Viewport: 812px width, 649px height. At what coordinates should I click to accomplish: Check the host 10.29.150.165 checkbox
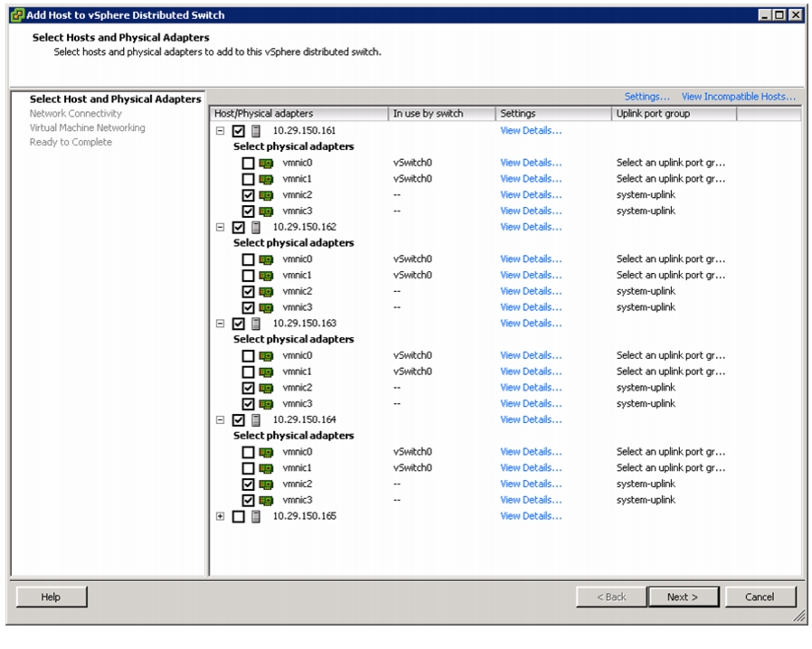pos(238,516)
